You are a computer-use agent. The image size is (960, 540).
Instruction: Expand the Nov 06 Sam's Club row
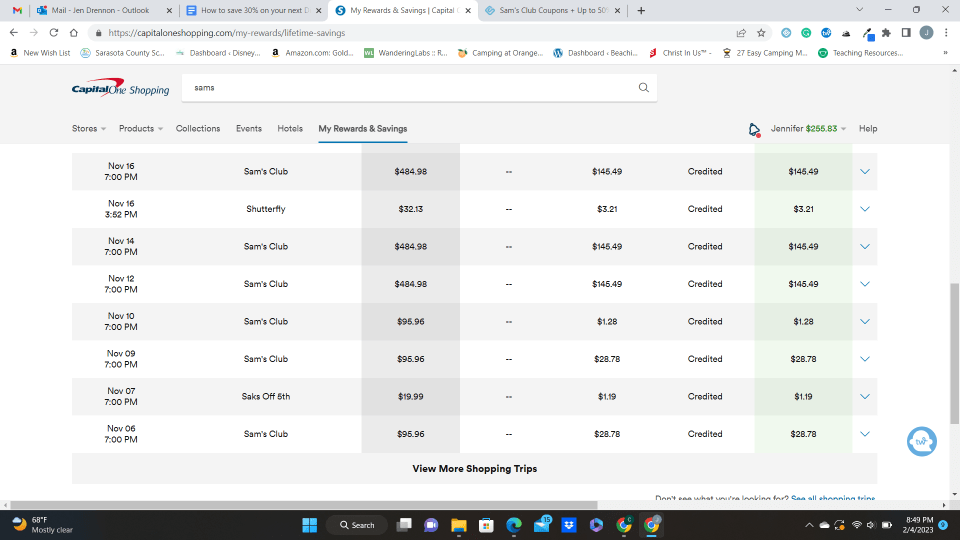tap(864, 434)
